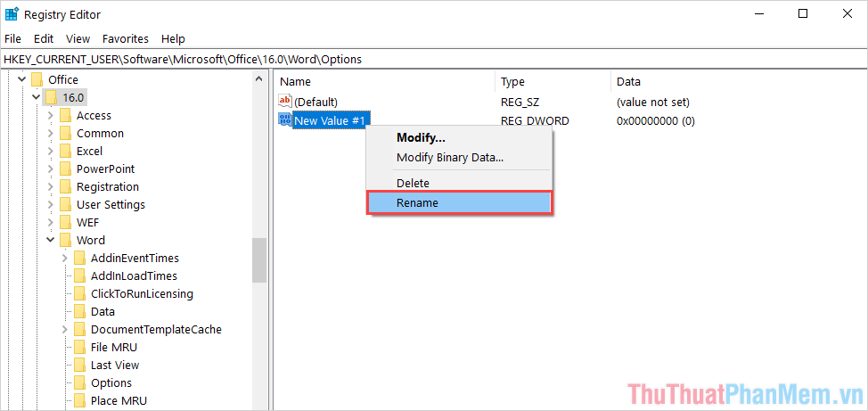The image size is (868, 411).
Task: Click the (Default) string value icon
Action: click(284, 102)
